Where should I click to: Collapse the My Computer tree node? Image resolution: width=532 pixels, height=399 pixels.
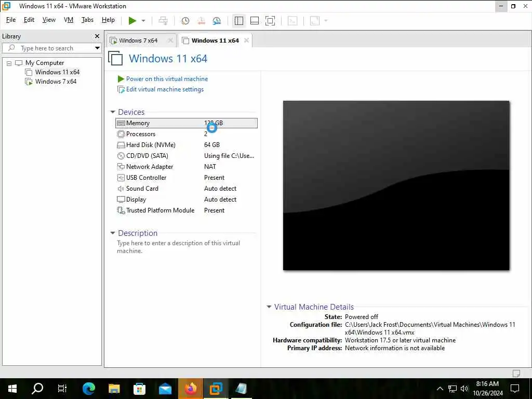(9, 63)
